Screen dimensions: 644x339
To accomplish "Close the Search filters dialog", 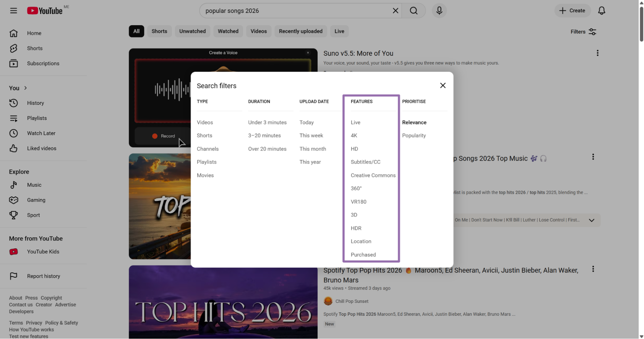I will point(443,85).
